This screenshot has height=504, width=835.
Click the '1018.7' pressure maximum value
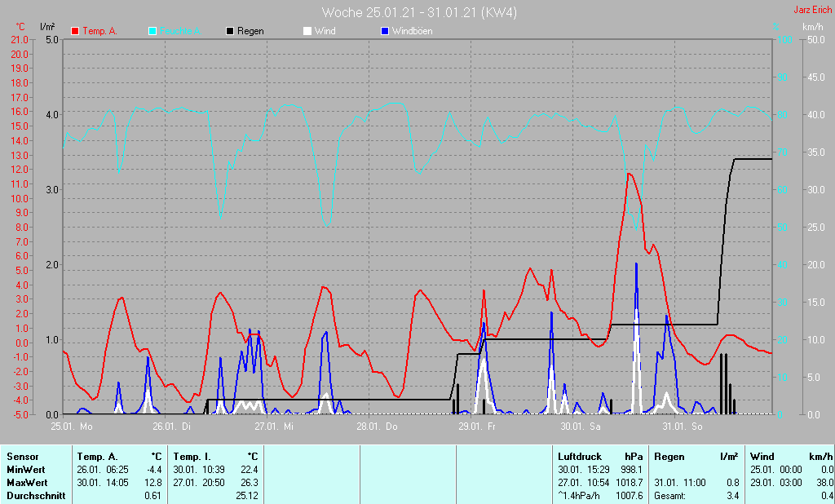point(630,483)
